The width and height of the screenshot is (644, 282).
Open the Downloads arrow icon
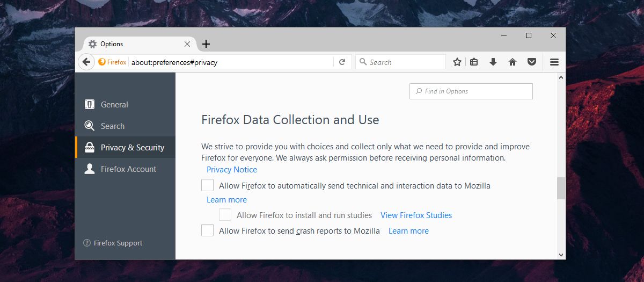[x=493, y=62]
